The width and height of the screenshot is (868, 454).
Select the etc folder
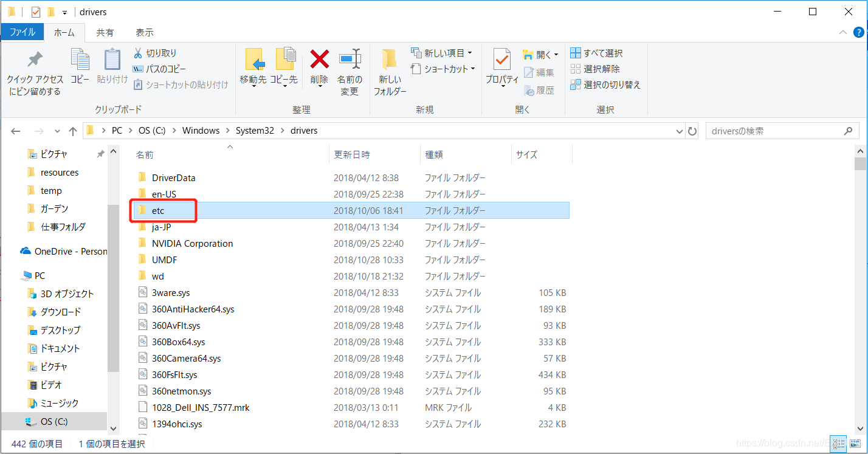tap(351, 210)
